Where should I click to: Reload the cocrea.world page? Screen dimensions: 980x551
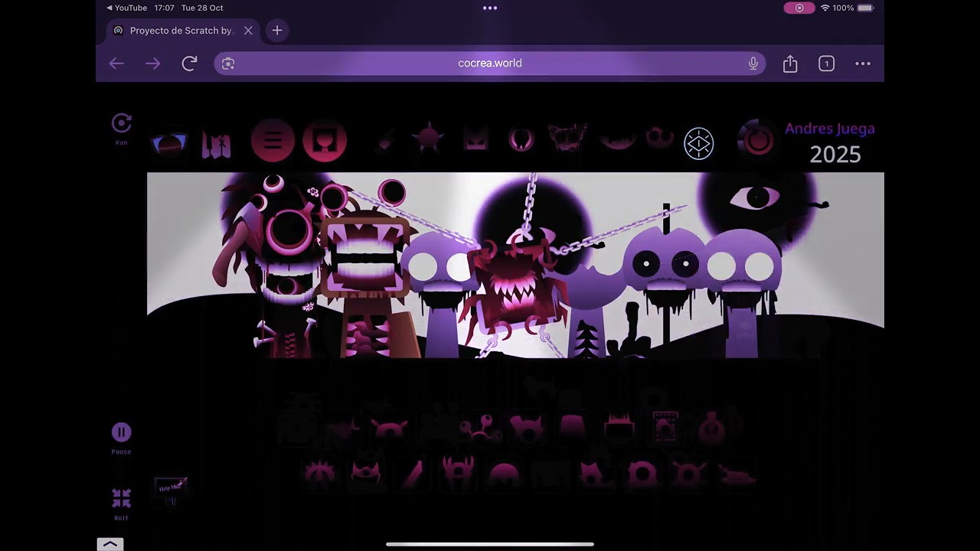[x=190, y=64]
